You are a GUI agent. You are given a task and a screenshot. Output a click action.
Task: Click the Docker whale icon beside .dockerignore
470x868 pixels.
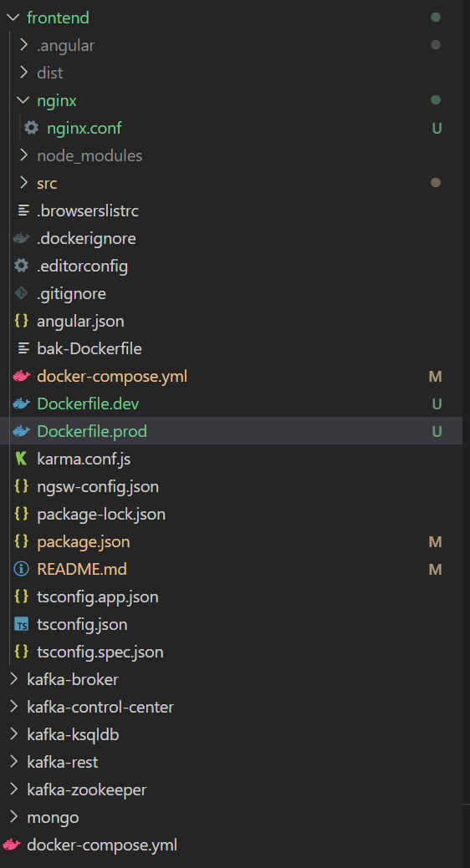21,239
